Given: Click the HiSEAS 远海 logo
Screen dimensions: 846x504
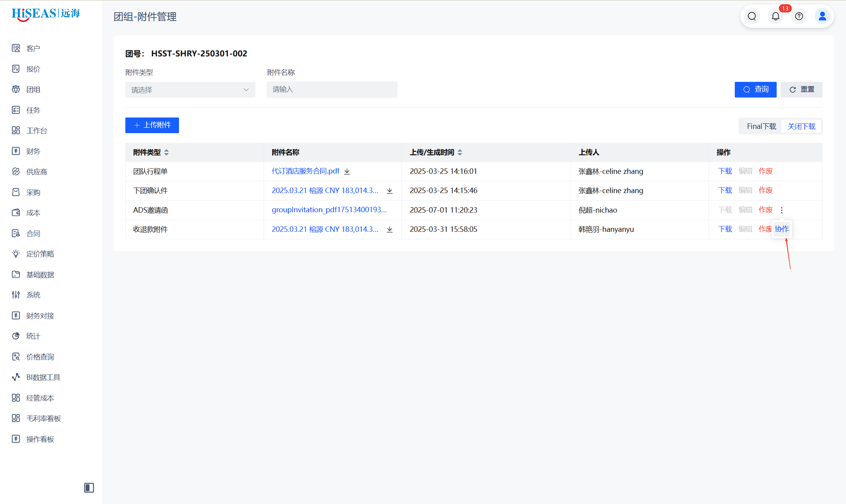Looking at the screenshot, I should [x=46, y=14].
